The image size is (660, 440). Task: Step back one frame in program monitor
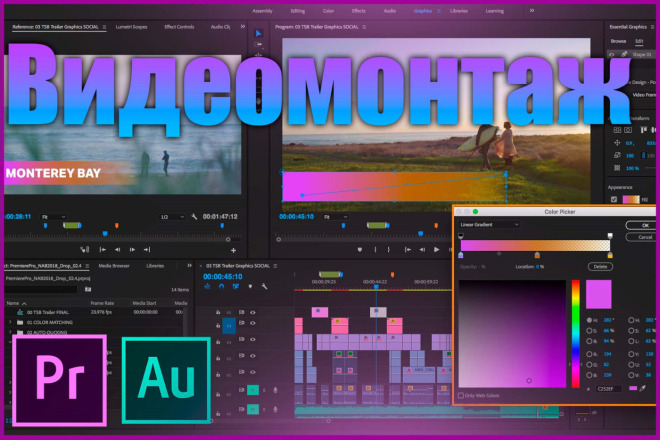[422, 250]
